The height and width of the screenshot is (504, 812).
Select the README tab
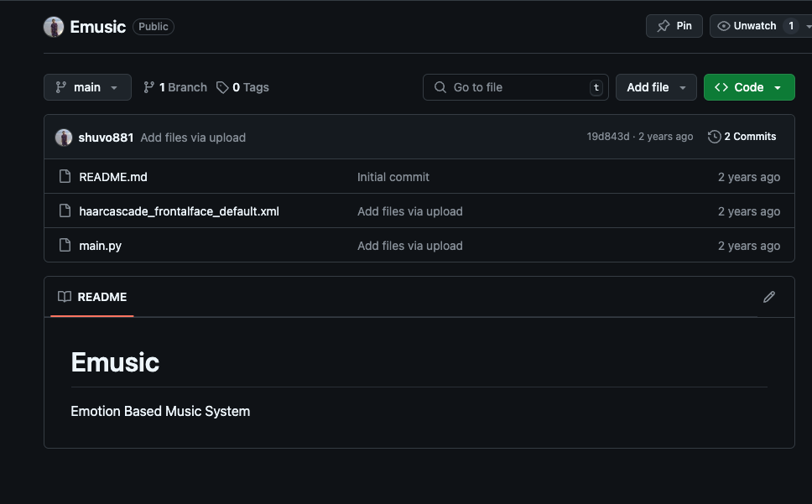pyautogui.click(x=92, y=297)
